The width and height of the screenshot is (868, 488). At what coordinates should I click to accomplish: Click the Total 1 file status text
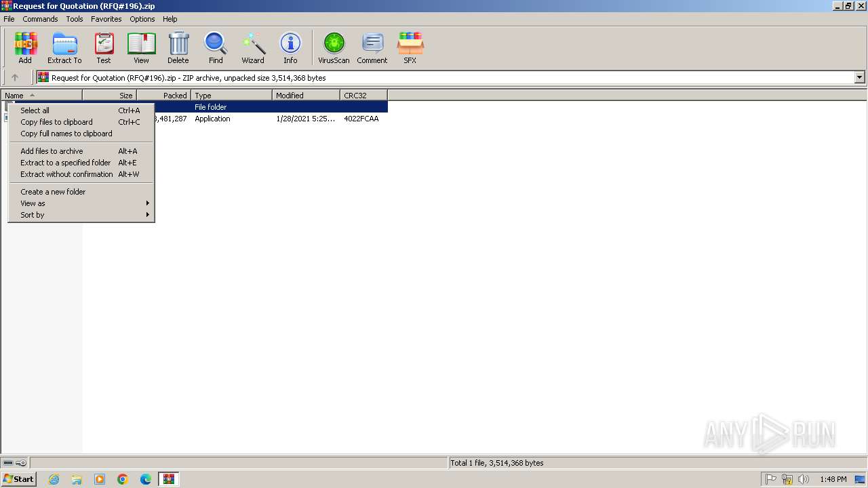pos(497,463)
